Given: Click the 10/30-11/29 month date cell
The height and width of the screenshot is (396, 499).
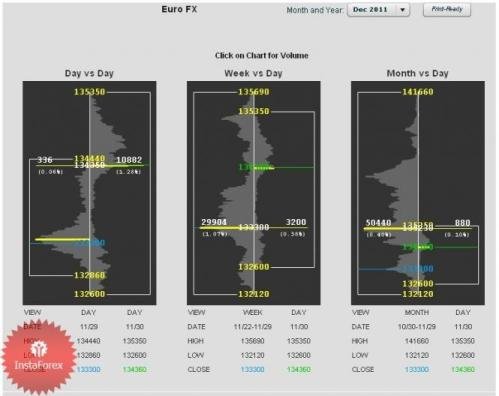Looking at the screenshot, I should point(417,327).
